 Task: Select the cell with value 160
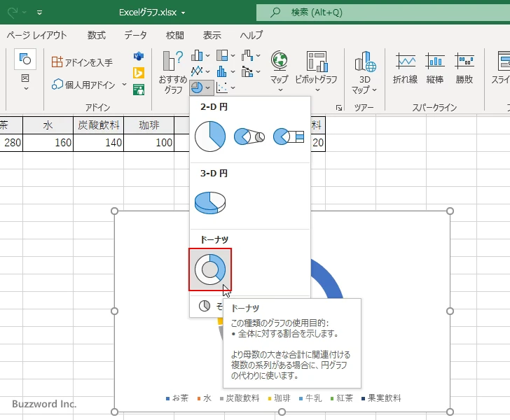tap(48, 142)
